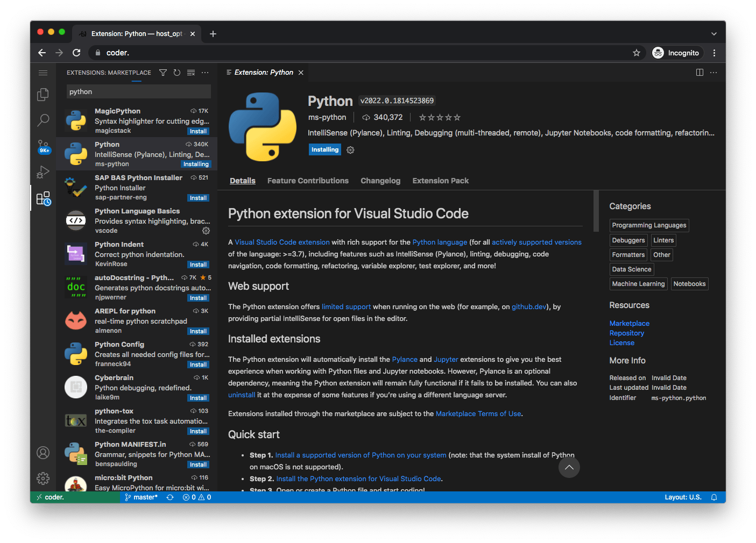The height and width of the screenshot is (543, 756).
Task: Open Views and More Actions ellipsis menu
Action: click(x=205, y=73)
